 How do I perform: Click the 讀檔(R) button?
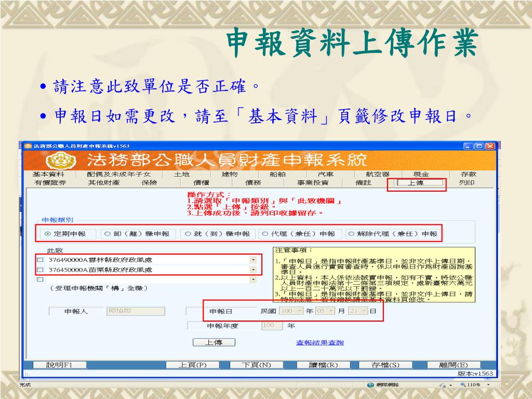pos(323,365)
